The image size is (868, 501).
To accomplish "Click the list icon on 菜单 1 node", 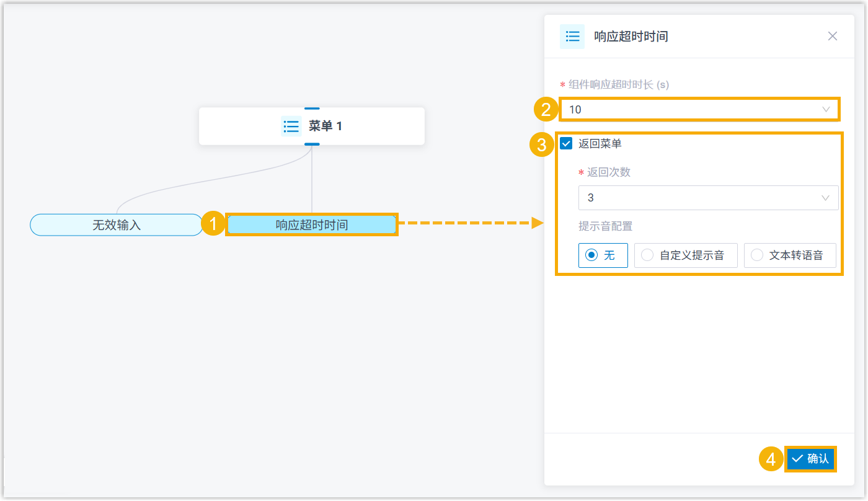I will (x=291, y=126).
